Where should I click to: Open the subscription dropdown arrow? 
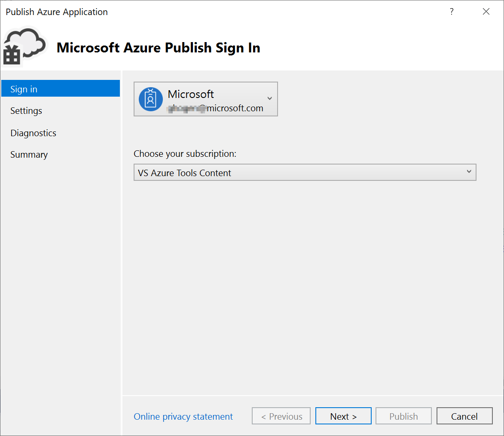point(469,172)
